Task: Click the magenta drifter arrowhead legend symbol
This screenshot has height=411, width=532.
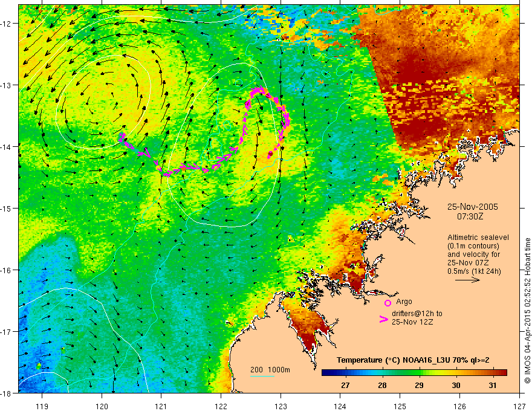Action: pyautogui.click(x=384, y=319)
